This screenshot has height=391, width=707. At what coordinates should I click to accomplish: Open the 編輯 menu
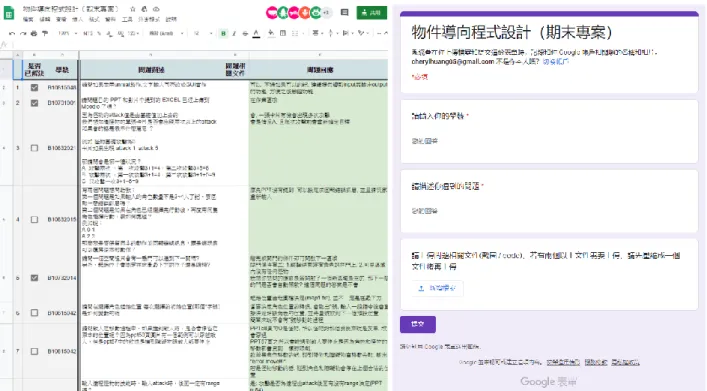(x=45, y=19)
